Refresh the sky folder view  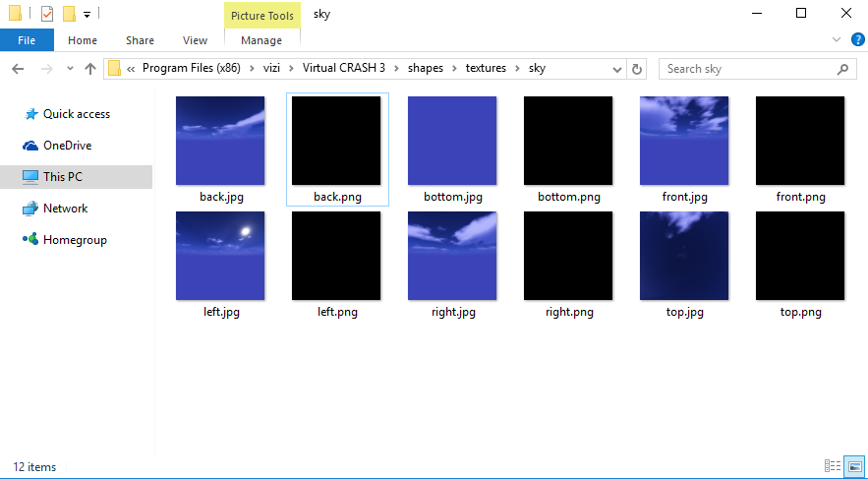[637, 69]
